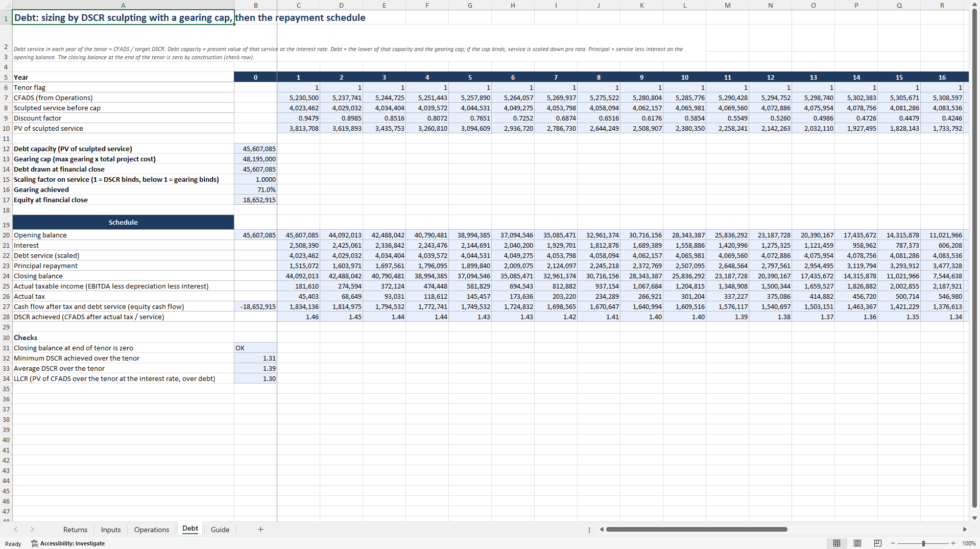Select Scaling factor value 1.0000

tap(255, 179)
